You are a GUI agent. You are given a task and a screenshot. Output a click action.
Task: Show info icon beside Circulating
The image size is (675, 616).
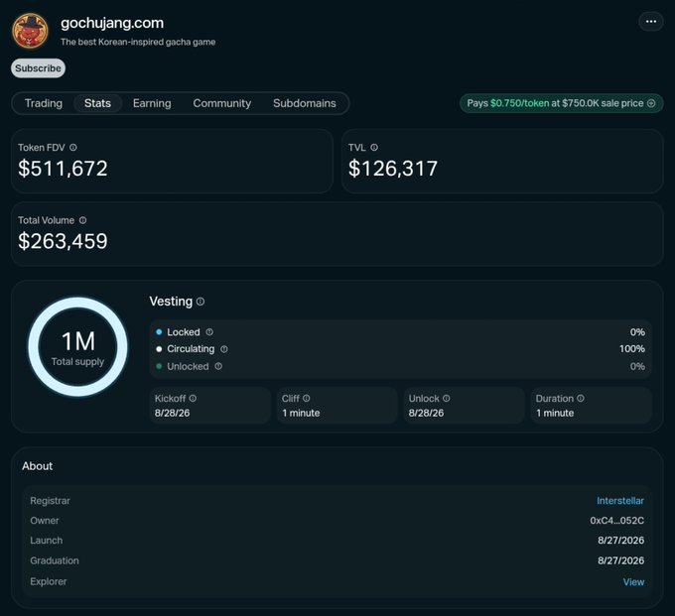224,349
